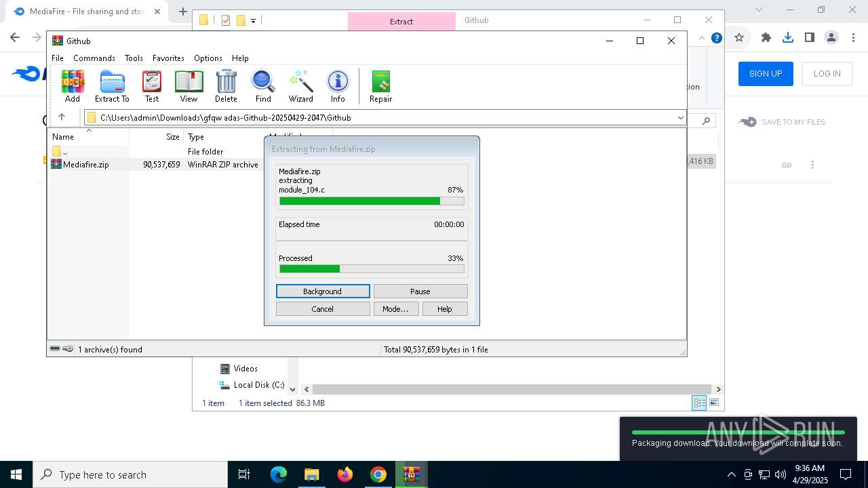Viewport: 868px width, 488px height.
Task: Toggle Chrome side panel icon
Action: tap(810, 38)
